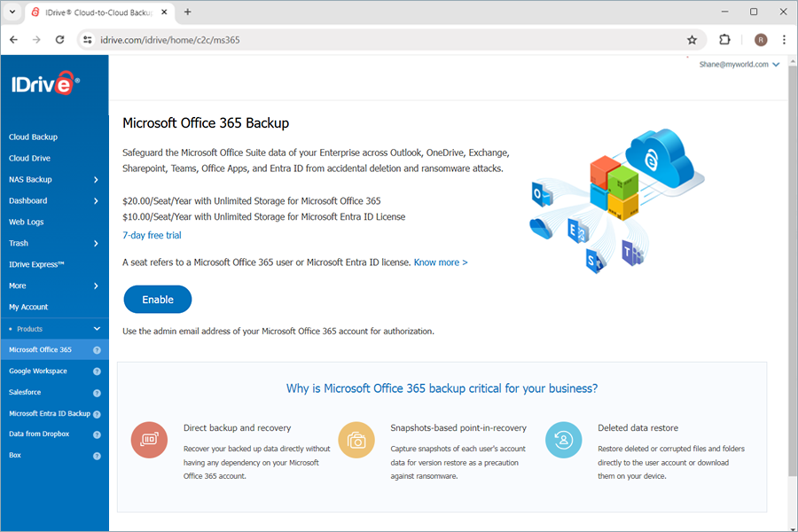Click help icon beside Microsoft Entra ID Backup
The image size is (798, 532).
[x=97, y=414]
